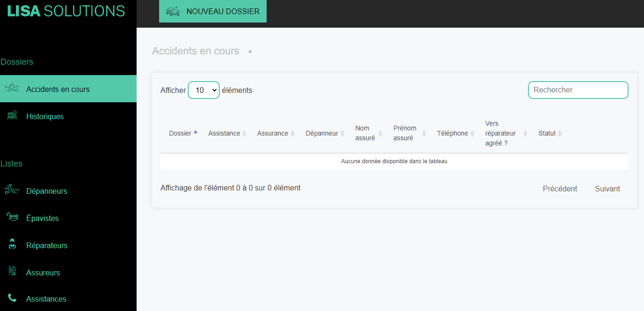Click the sort arrows next to Dépanneur column

click(342, 134)
